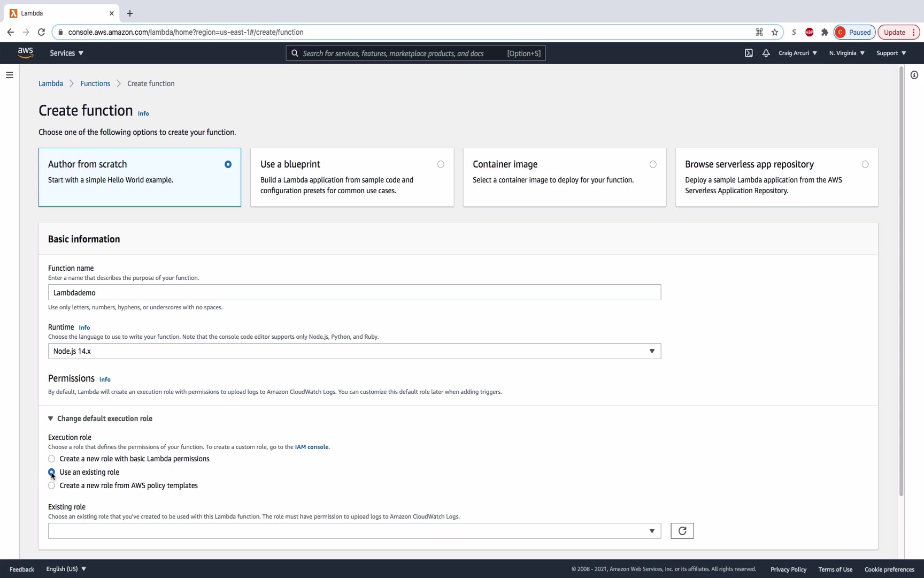Open Info link beside Runtime
Screen dimensions: 924x578
point(84,328)
